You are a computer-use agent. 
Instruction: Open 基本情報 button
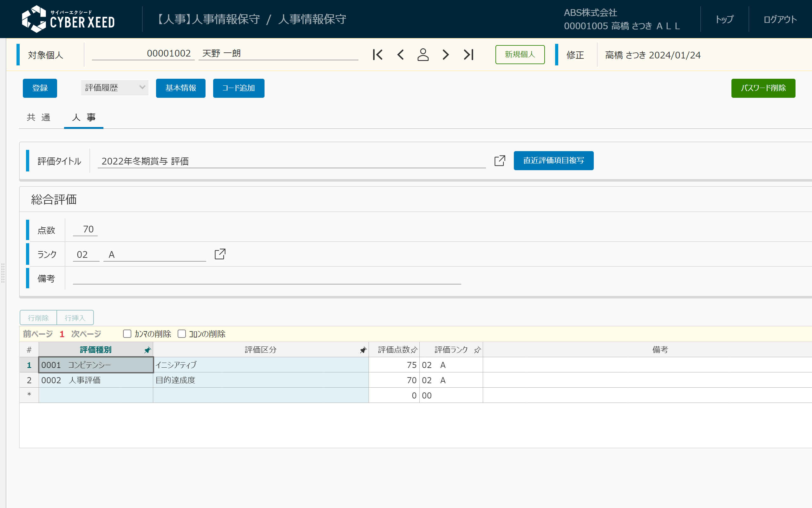(x=180, y=88)
